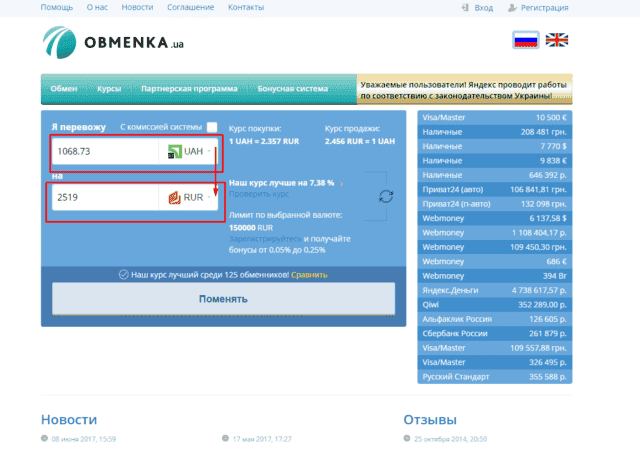Click the Qiwi 352 289,00 р. row

[x=495, y=305]
